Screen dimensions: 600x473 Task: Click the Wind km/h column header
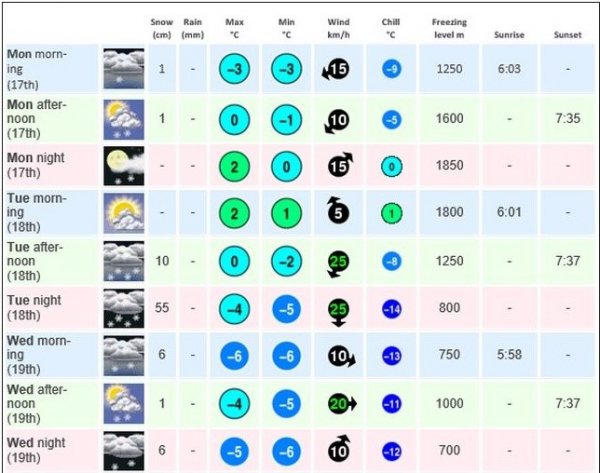pos(338,27)
